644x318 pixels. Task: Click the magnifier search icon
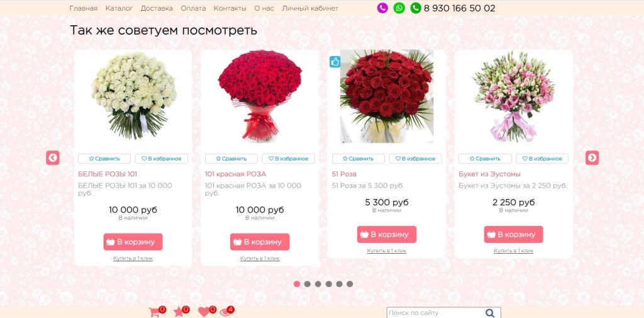pos(490,313)
